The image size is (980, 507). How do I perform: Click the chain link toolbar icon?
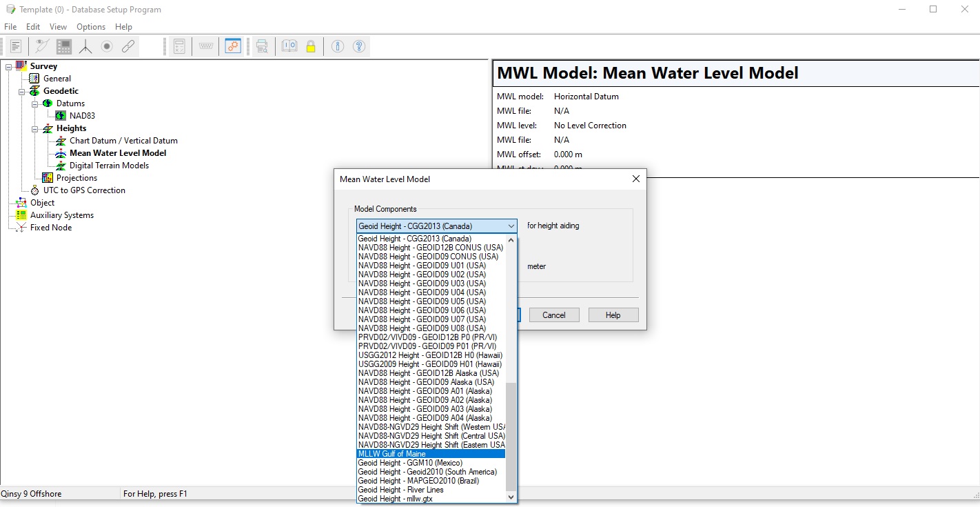click(x=128, y=46)
